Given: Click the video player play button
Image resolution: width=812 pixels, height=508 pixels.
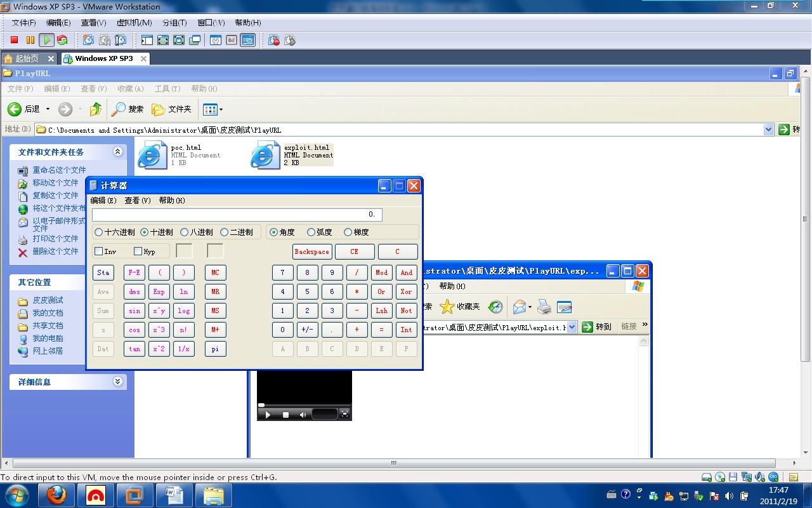Looking at the screenshot, I should coord(268,415).
